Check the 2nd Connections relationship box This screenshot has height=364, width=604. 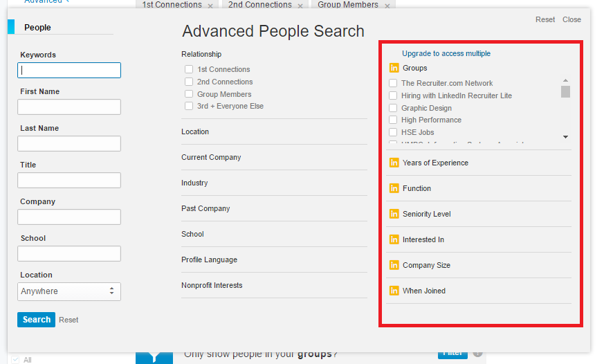coord(189,82)
